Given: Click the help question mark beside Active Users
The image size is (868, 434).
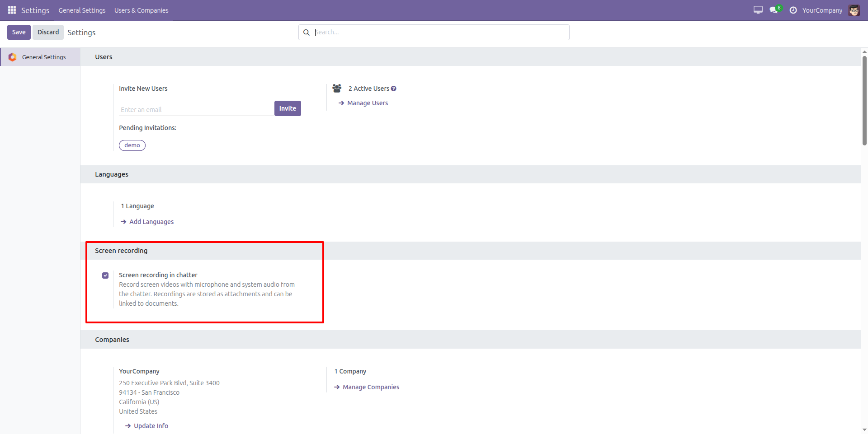Looking at the screenshot, I should (394, 89).
